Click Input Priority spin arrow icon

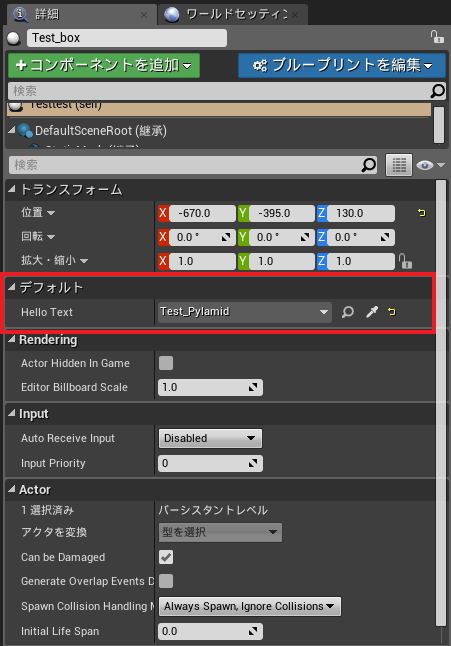pos(253,463)
